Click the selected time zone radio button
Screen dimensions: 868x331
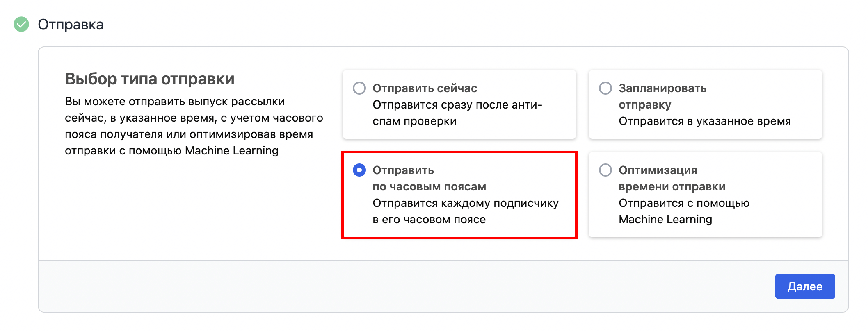click(359, 170)
